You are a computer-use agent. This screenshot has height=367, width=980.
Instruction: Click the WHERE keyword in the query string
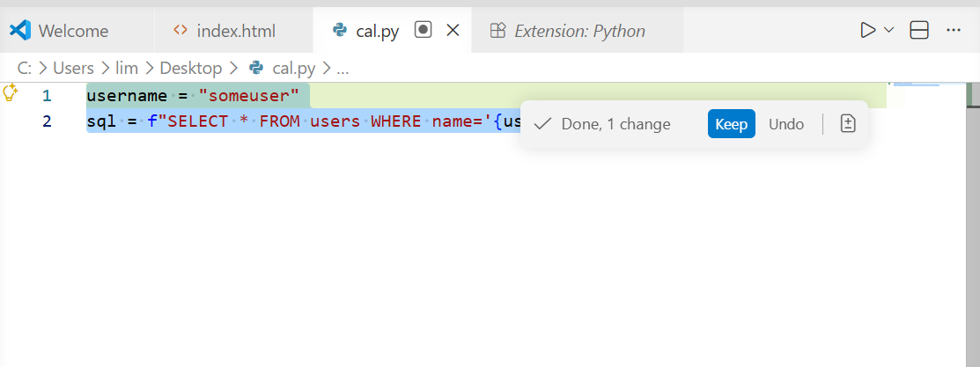[396, 121]
